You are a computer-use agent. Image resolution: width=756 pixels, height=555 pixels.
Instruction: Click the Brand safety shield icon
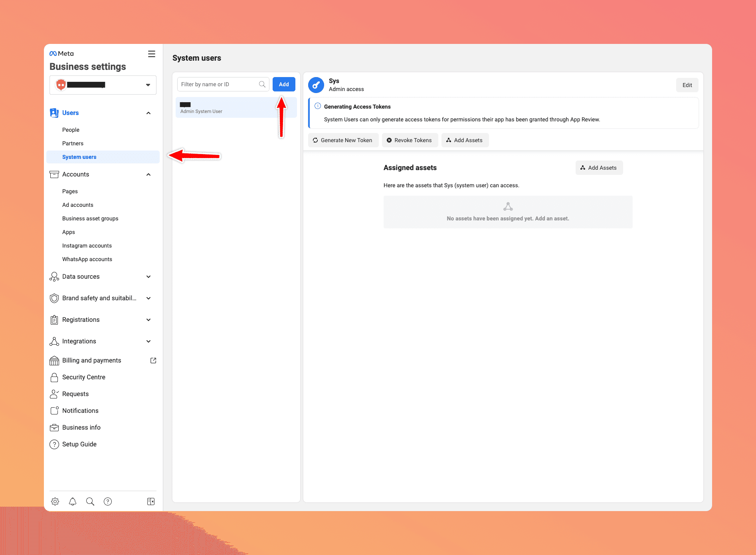tap(54, 298)
